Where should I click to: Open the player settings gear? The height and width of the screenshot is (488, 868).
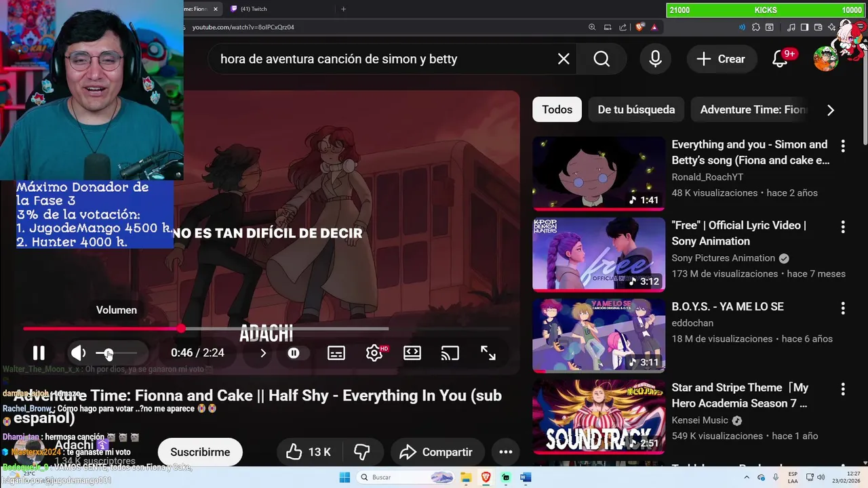pyautogui.click(x=374, y=353)
